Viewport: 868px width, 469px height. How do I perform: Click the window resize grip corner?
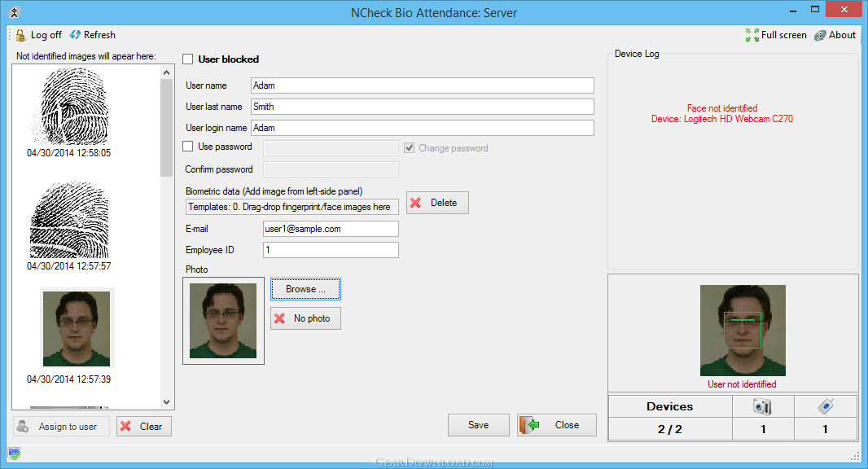854,456
